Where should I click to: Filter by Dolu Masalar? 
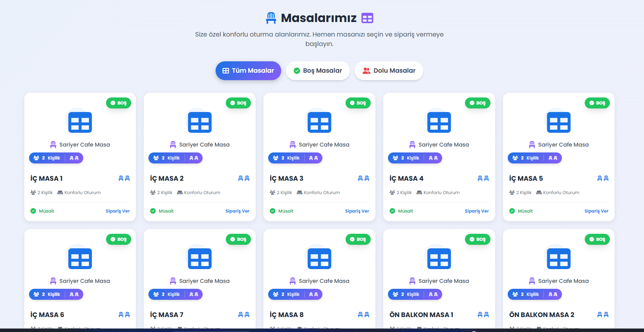pos(389,71)
